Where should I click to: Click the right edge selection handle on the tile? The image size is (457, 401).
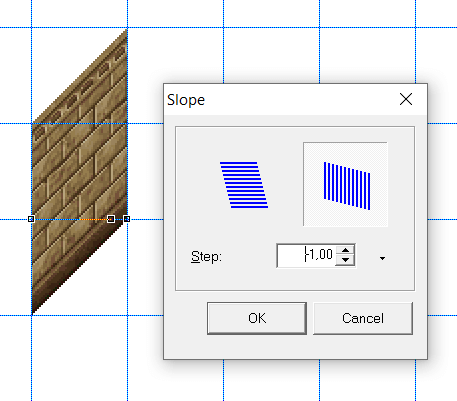click(x=127, y=219)
